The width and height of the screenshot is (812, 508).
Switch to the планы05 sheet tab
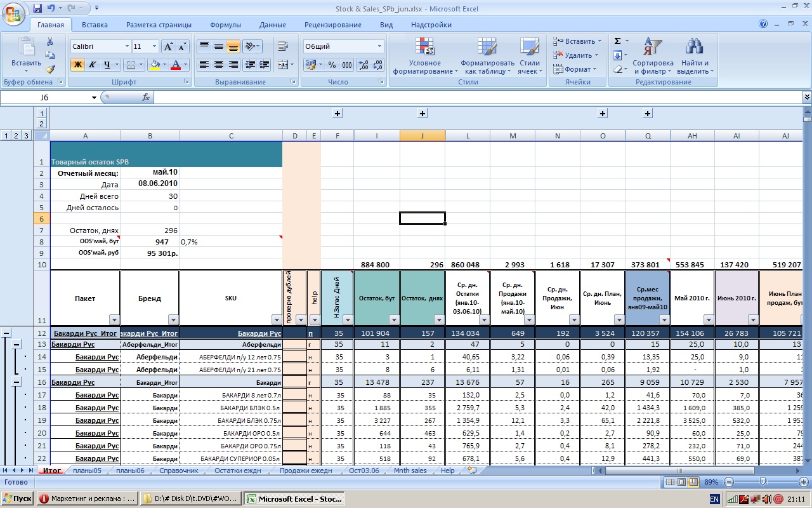(x=87, y=471)
